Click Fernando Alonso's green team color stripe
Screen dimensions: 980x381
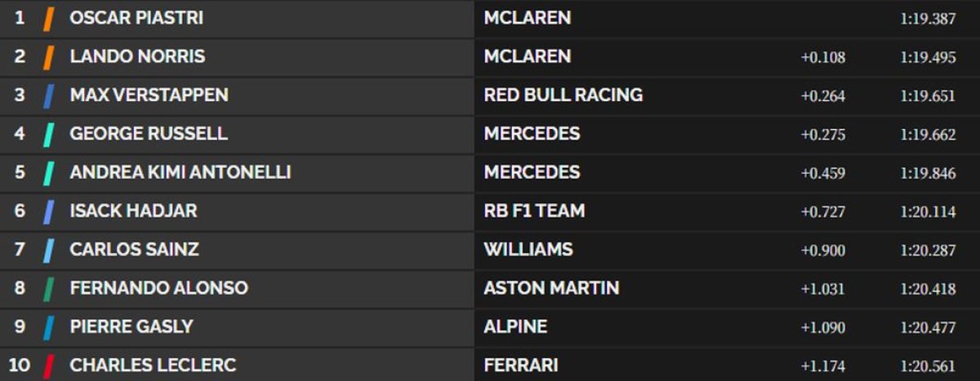[48, 288]
